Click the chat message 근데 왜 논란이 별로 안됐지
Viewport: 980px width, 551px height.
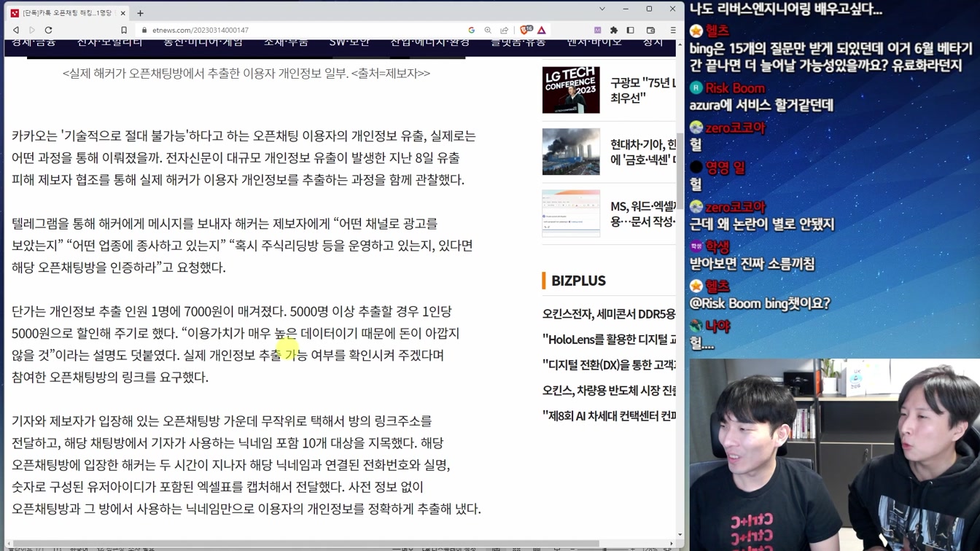(x=762, y=224)
